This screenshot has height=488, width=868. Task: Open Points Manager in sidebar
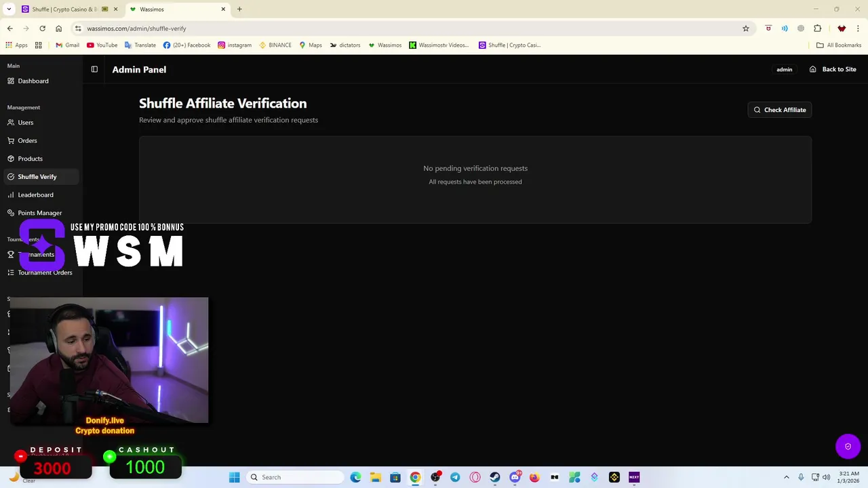40,213
